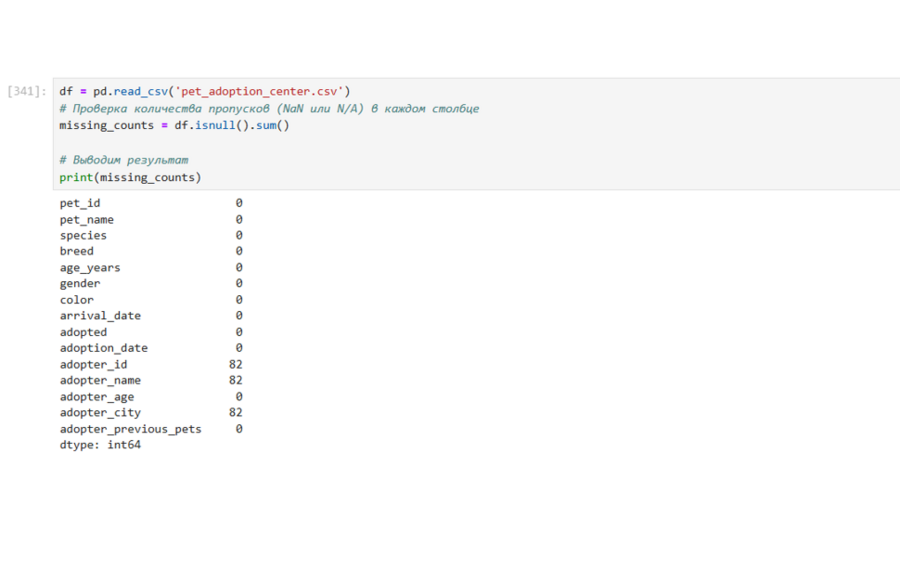The image size is (900, 583).
Task: Click the 82 count next to adopter_city
Action: (x=235, y=412)
